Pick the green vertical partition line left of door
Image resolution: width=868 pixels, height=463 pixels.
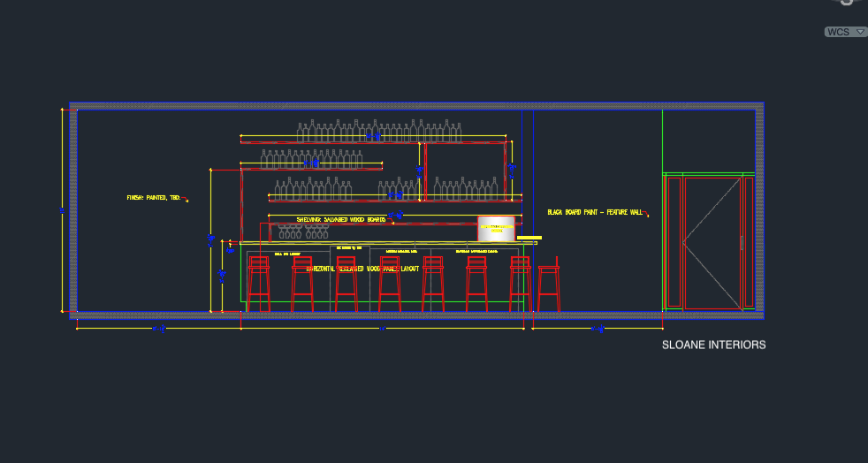pyautogui.click(x=662, y=210)
